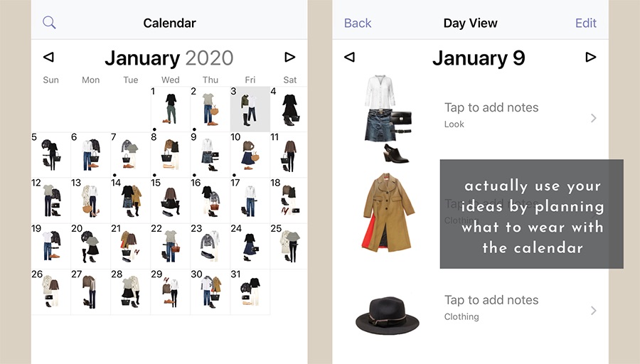Select the January 14 calendar day
Screen dimensions: 640x364
(130, 200)
